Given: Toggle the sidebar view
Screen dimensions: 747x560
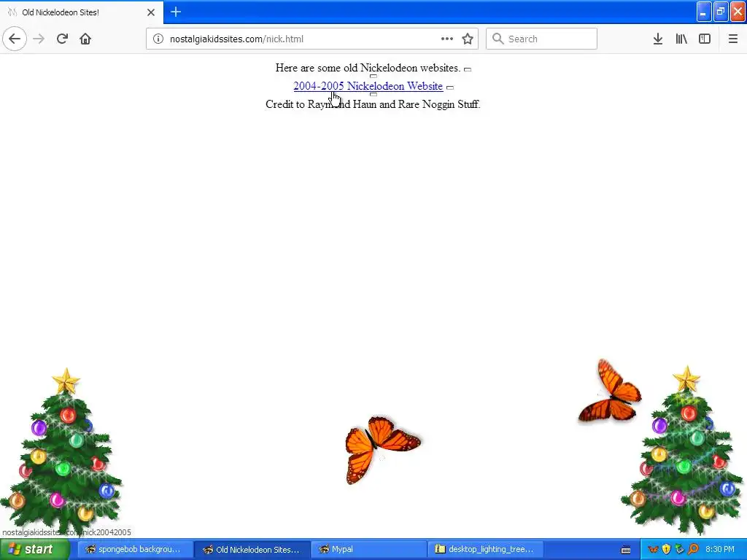Looking at the screenshot, I should 705,39.
